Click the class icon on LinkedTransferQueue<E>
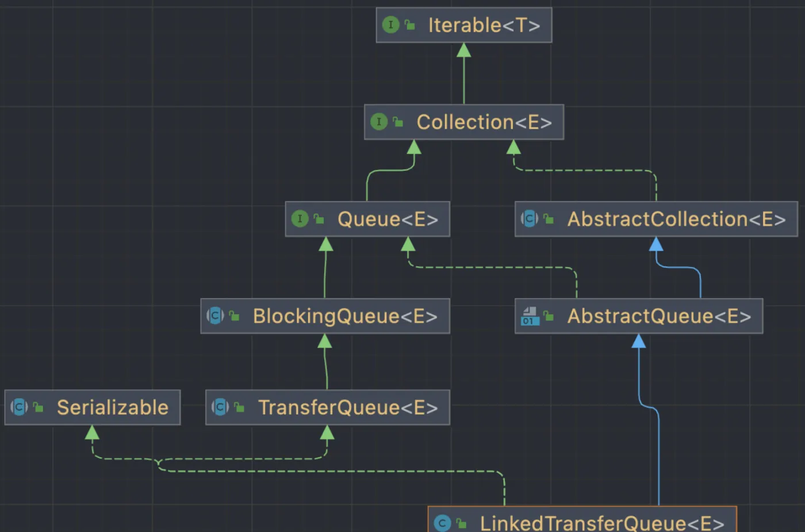This screenshot has height=532, width=805. pos(442,523)
